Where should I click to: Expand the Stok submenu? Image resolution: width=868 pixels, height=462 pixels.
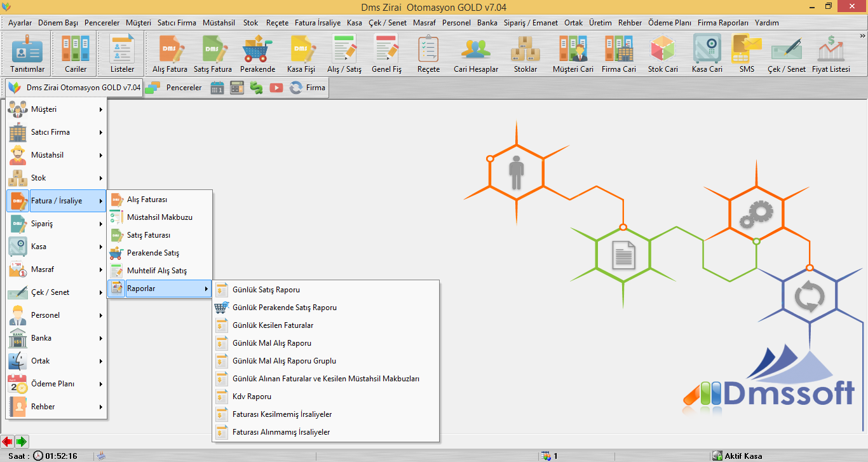click(x=56, y=178)
